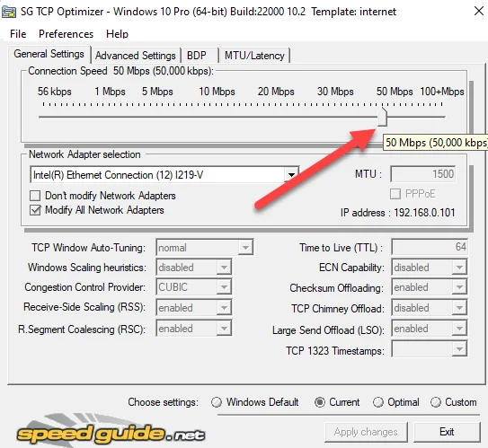Click the Apply changes button

(366, 432)
